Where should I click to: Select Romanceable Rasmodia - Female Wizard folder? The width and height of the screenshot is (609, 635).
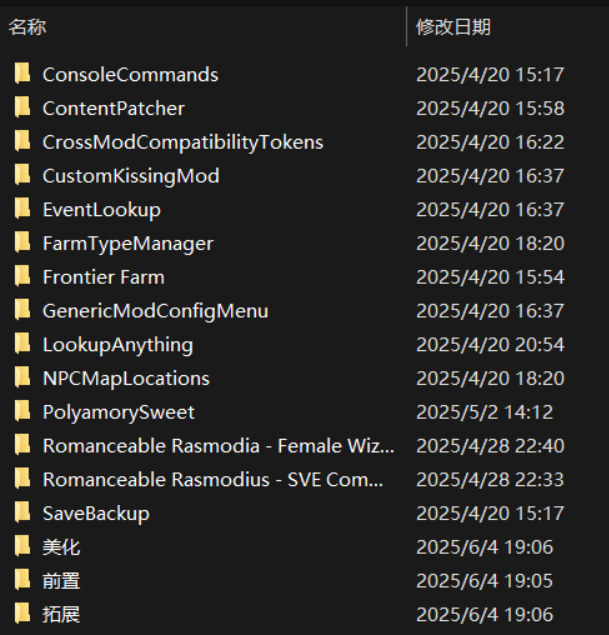click(x=218, y=446)
